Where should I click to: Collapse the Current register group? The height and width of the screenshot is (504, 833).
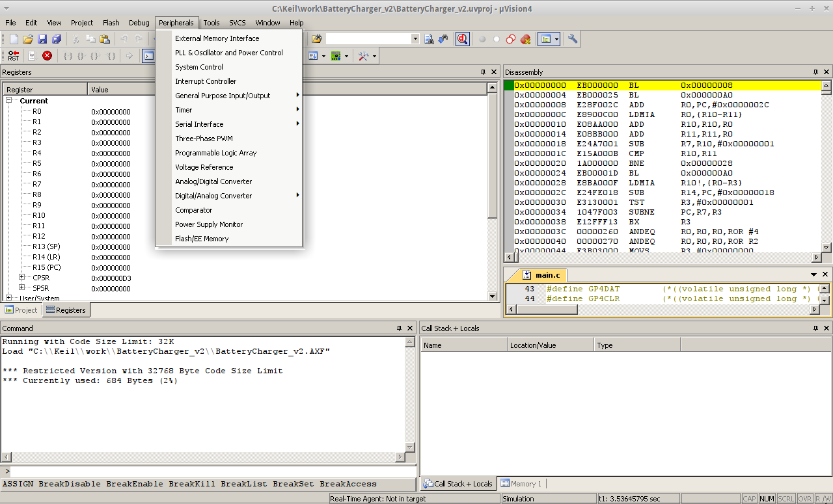coord(10,101)
